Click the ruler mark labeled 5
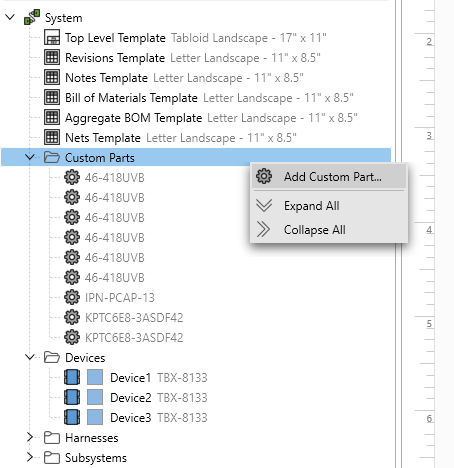 tap(429, 324)
